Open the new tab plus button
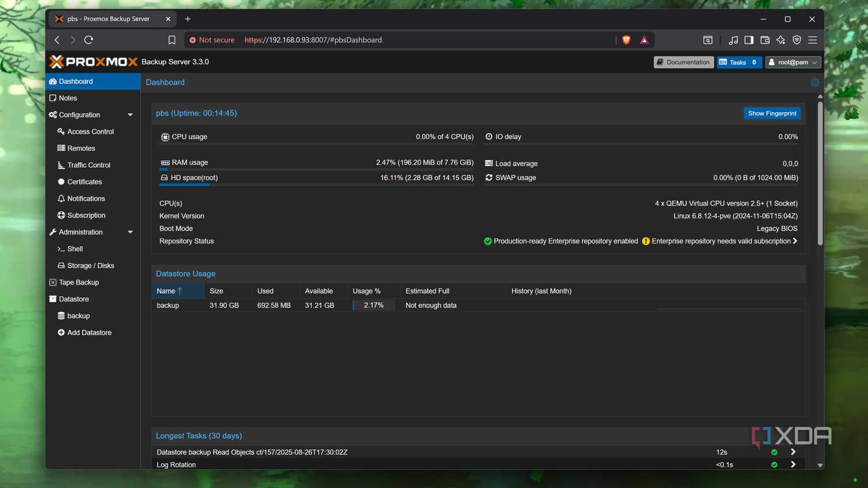868x488 pixels. 187,19
